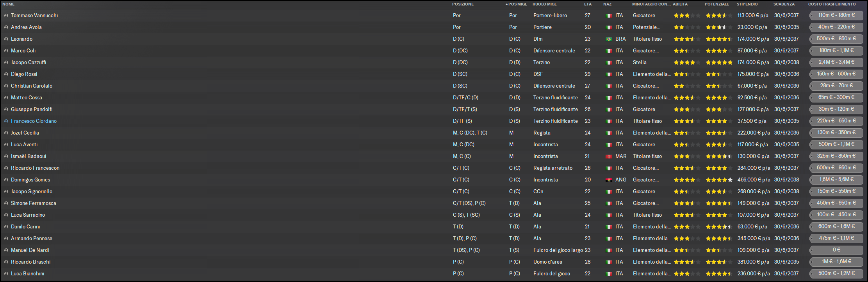
Task: Click the player icon beside Andrea Avola
Action: pos(6,27)
